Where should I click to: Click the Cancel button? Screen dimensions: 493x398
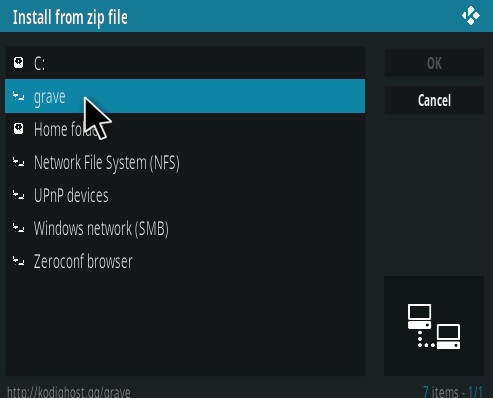pos(434,100)
